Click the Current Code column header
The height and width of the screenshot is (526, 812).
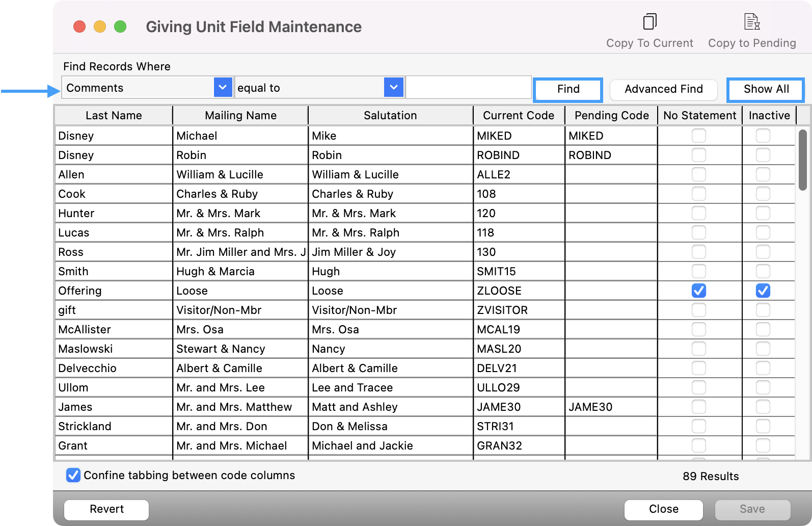pyautogui.click(x=518, y=116)
